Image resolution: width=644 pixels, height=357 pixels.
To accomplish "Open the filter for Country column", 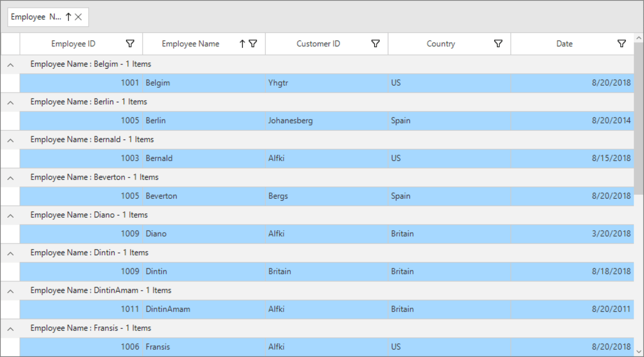I will tap(498, 43).
